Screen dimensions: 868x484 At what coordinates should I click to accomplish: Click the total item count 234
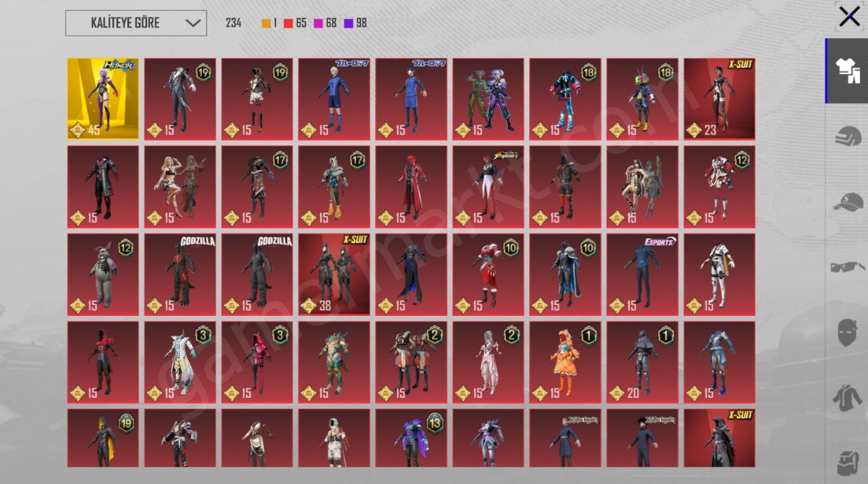[233, 23]
